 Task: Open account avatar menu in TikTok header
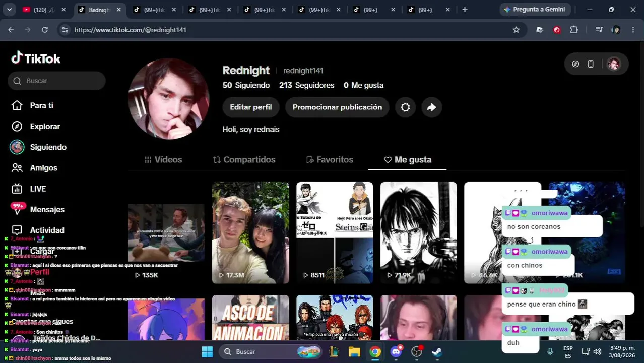[x=613, y=64]
